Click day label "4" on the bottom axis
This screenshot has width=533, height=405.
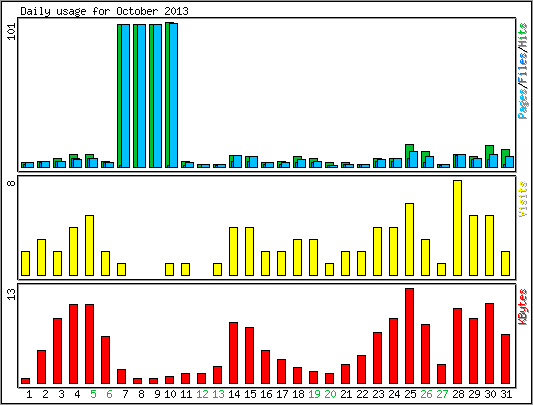[77, 394]
